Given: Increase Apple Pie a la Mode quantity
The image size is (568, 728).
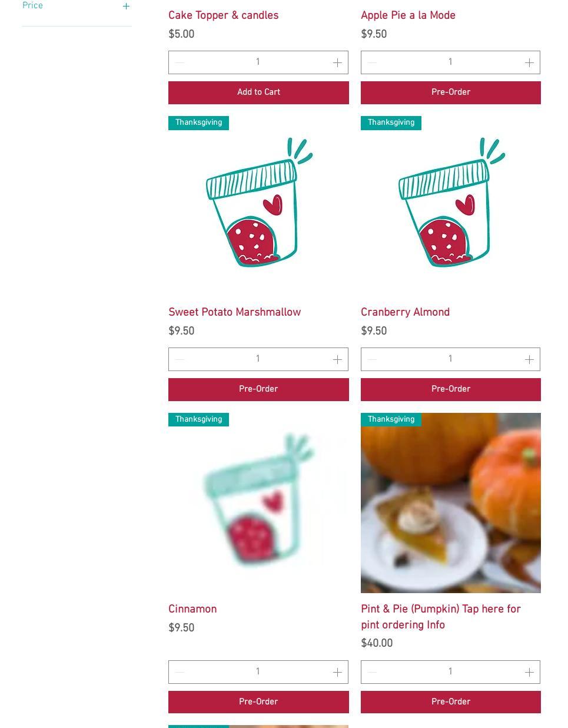Looking at the screenshot, I should tap(529, 62).
